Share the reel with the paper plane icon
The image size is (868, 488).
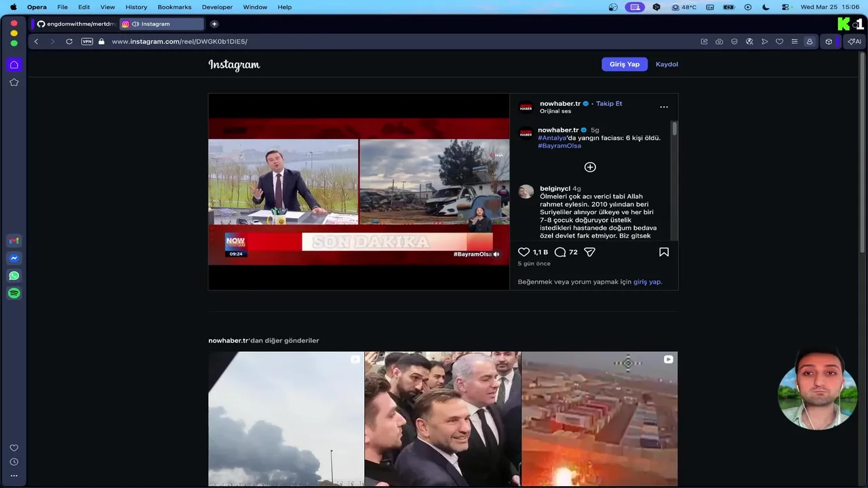click(590, 252)
